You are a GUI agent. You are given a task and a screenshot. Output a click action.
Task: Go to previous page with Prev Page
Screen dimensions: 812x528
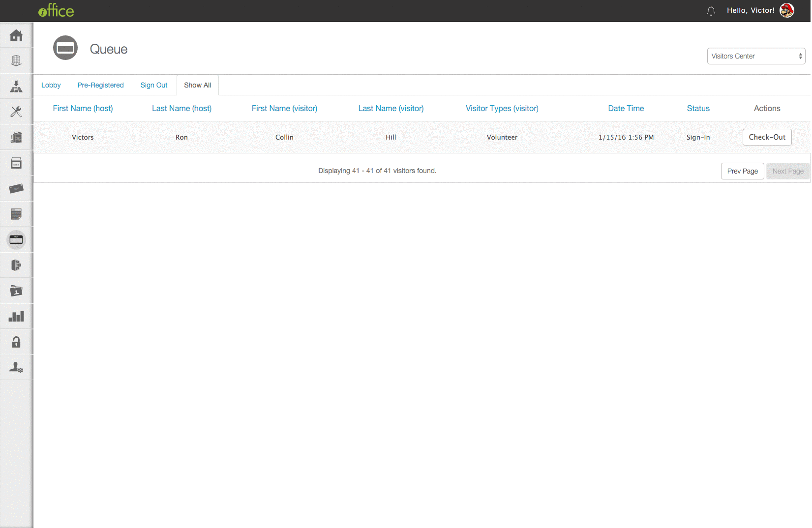point(742,171)
